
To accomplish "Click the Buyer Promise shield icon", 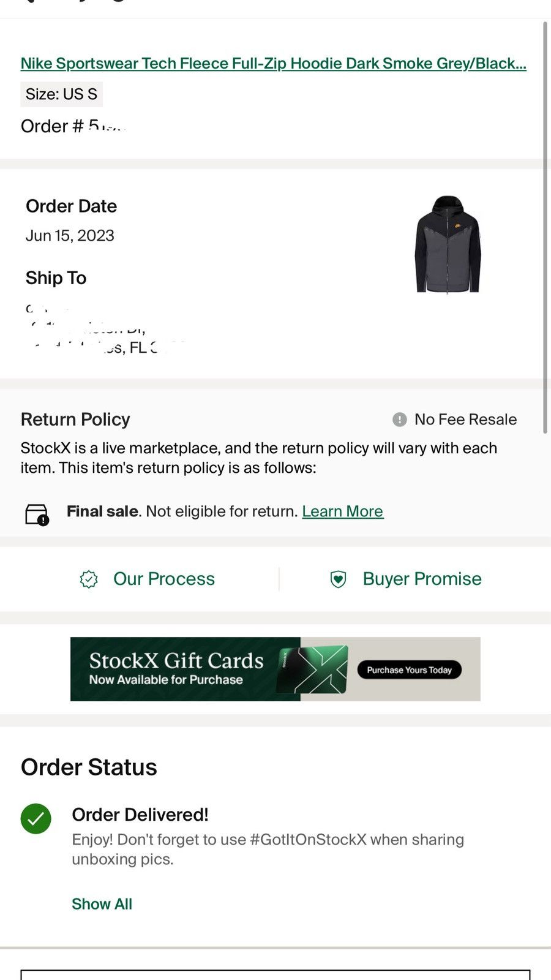I will pos(338,579).
